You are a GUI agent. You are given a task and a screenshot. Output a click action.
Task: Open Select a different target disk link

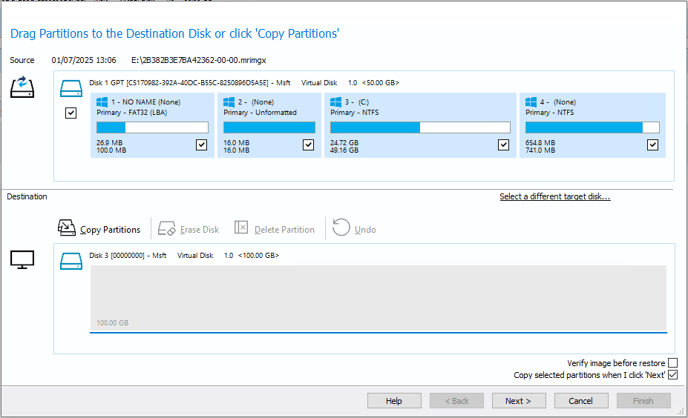click(554, 197)
